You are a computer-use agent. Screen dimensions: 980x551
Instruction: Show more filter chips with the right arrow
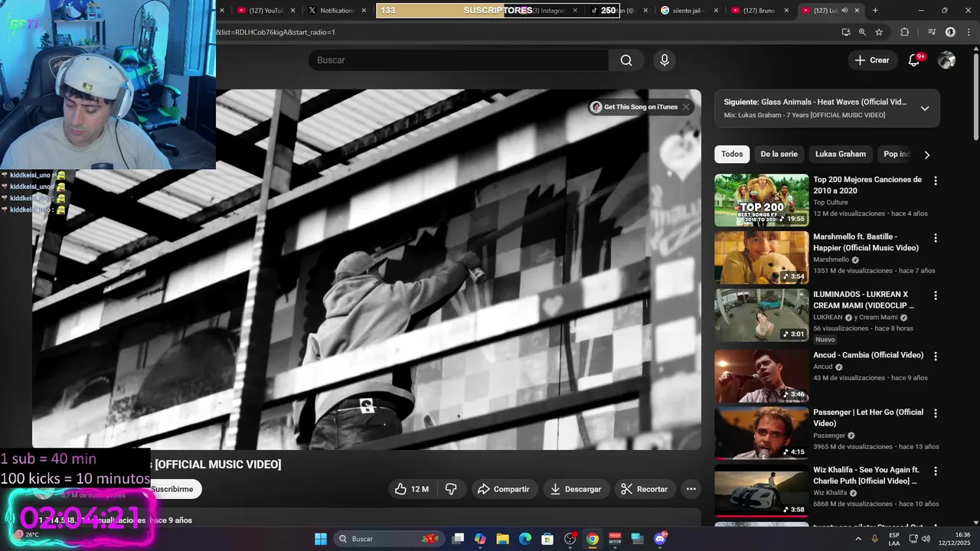point(927,155)
